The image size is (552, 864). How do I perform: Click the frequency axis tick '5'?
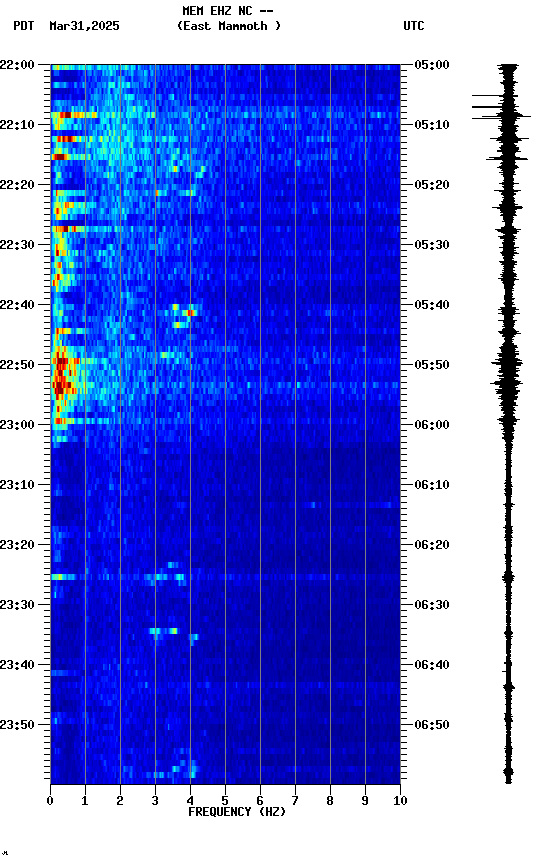pos(225,801)
